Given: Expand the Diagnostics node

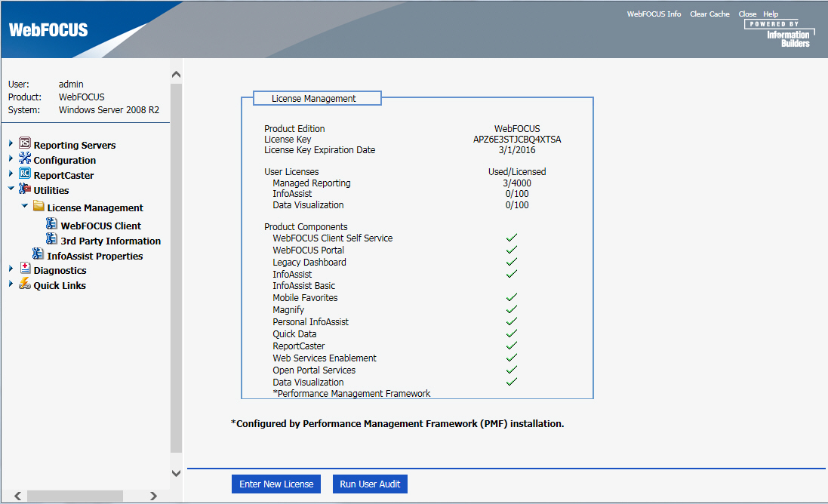Looking at the screenshot, I should [x=11, y=269].
